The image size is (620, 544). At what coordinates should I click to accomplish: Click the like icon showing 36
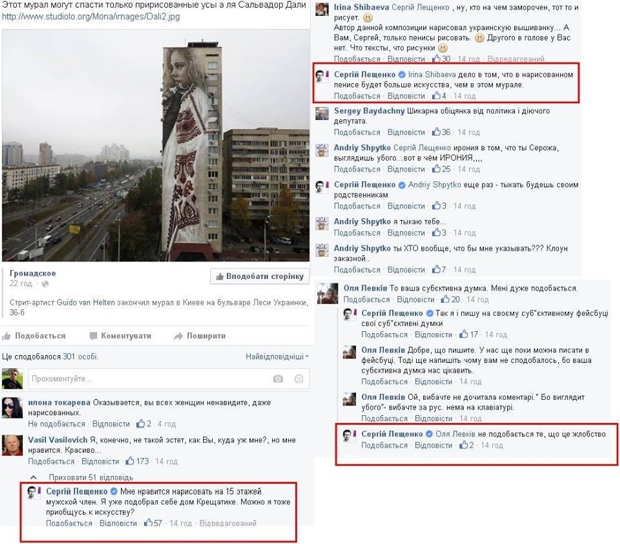click(436, 132)
